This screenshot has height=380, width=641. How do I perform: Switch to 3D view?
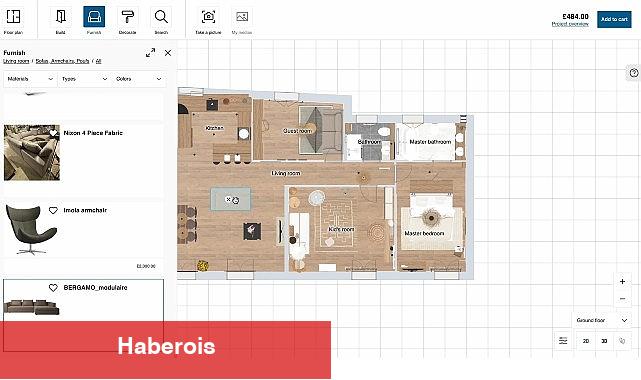pos(604,341)
